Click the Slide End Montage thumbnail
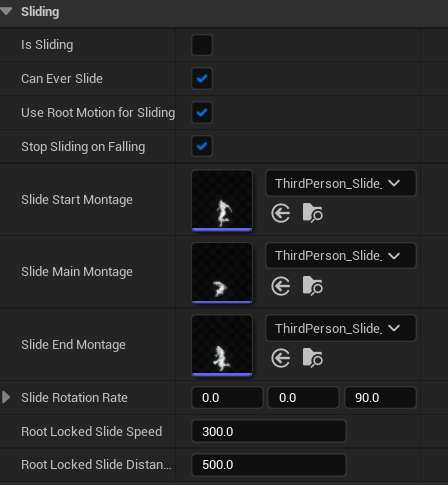This screenshot has height=485, width=448. [x=222, y=345]
